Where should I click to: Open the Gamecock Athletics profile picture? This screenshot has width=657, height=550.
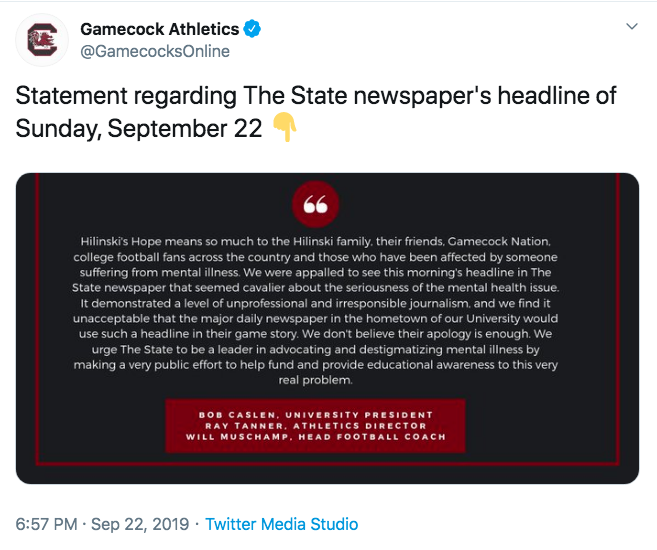point(42,40)
